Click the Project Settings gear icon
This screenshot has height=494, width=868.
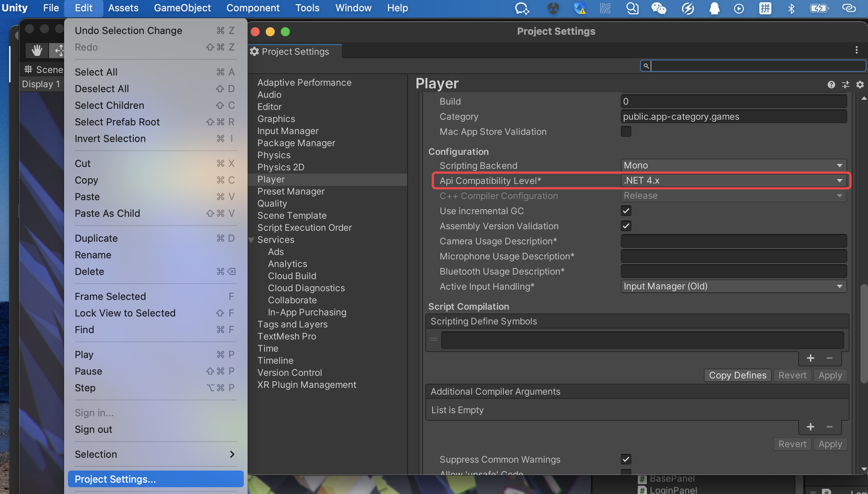pyautogui.click(x=255, y=51)
